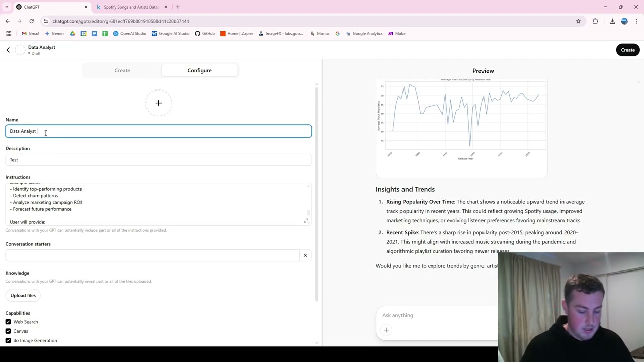Open the Google Analytics bookmark
This screenshot has width=644, height=362.
(x=364, y=33)
